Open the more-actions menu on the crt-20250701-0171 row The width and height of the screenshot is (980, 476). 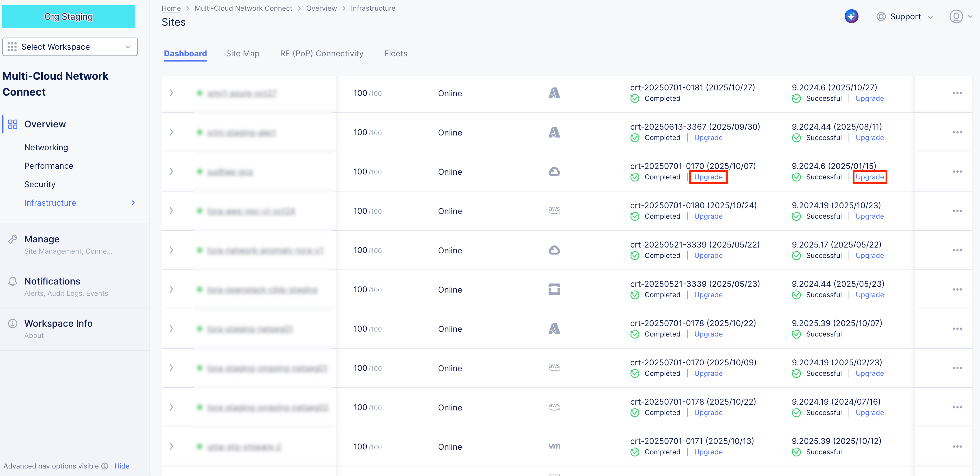pyautogui.click(x=957, y=447)
